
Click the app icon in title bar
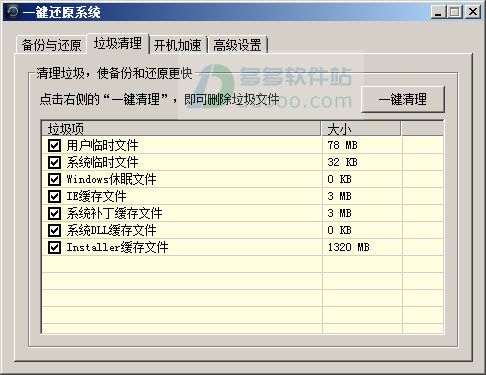click(13, 12)
